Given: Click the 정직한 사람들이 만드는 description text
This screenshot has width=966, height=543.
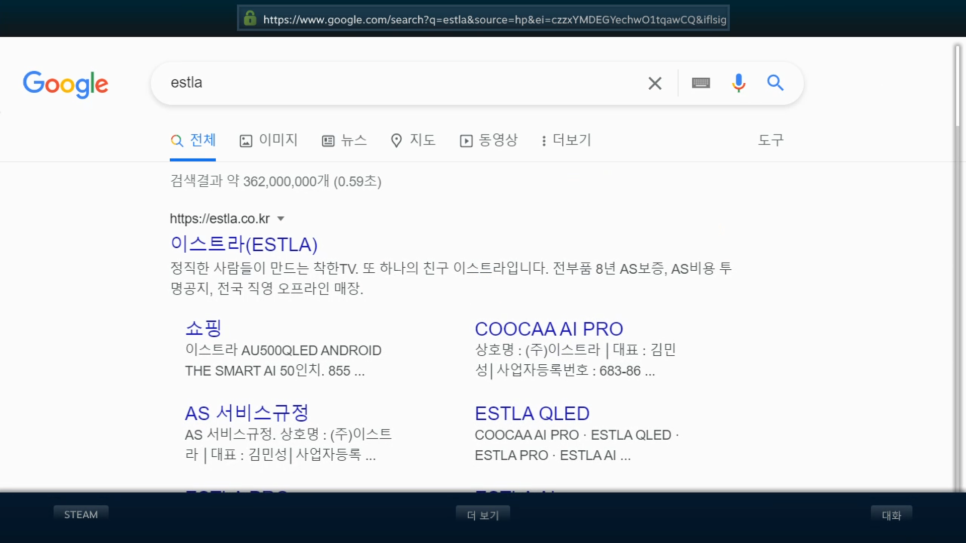Looking at the screenshot, I should (x=451, y=278).
